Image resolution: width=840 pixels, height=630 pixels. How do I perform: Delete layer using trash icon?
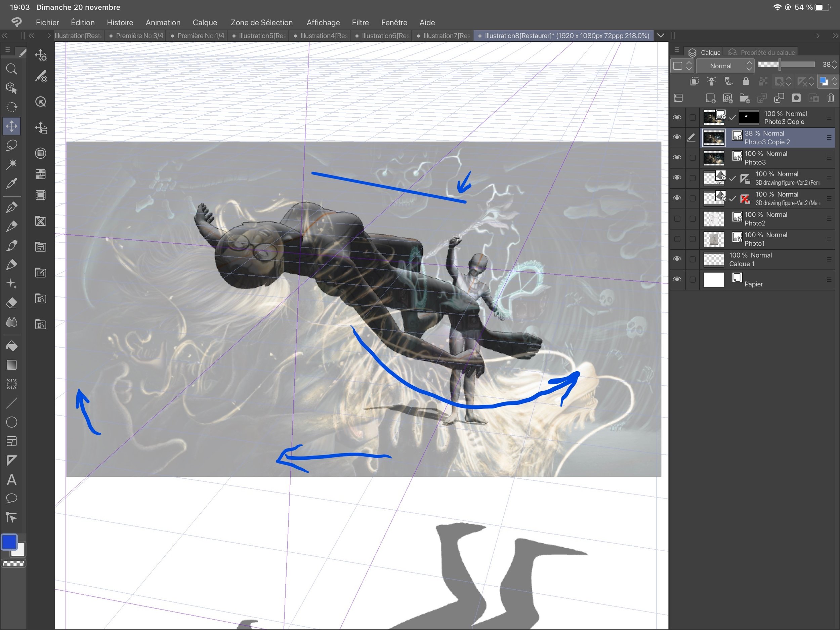click(x=831, y=99)
